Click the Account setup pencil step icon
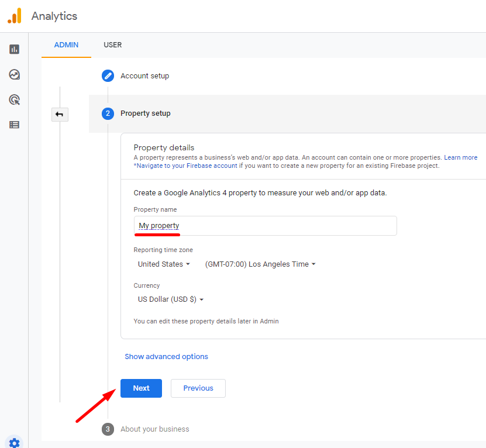 pyautogui.click(x=108, y=76)
